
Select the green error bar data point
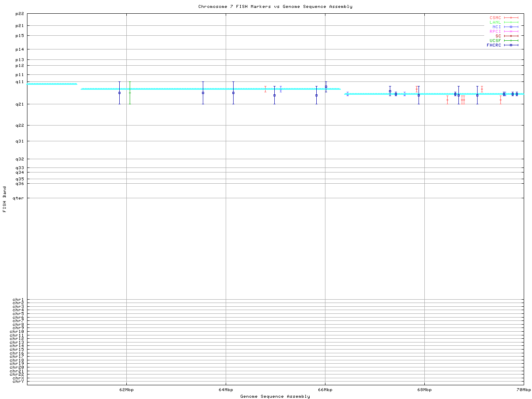pyautogui.click(x=130, y=93)
